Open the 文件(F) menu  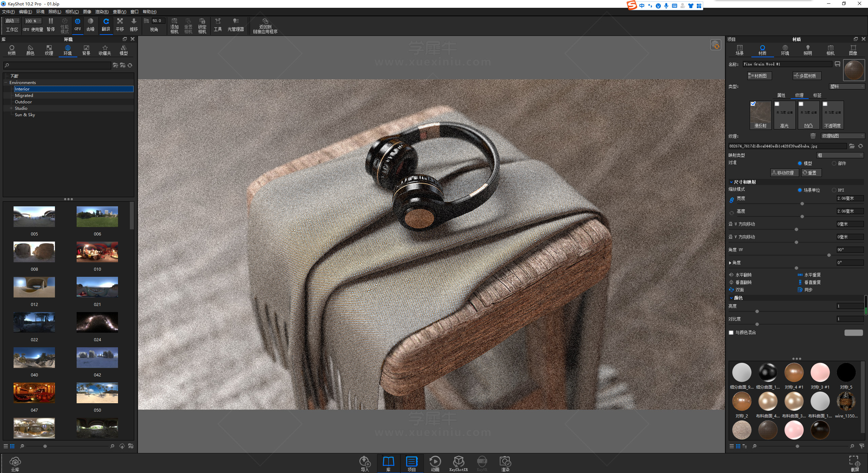(8, 12)
